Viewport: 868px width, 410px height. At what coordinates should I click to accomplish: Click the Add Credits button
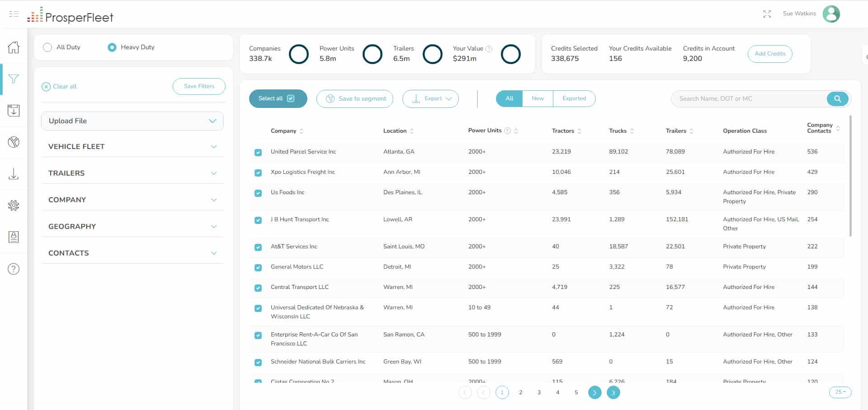[x=770, y=54]
